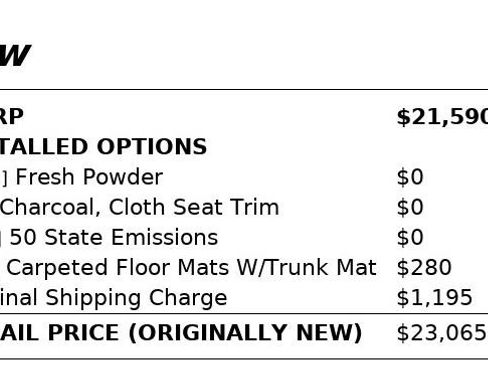Click the INSTALLED OPTIONS section heading

click(103, 147)
